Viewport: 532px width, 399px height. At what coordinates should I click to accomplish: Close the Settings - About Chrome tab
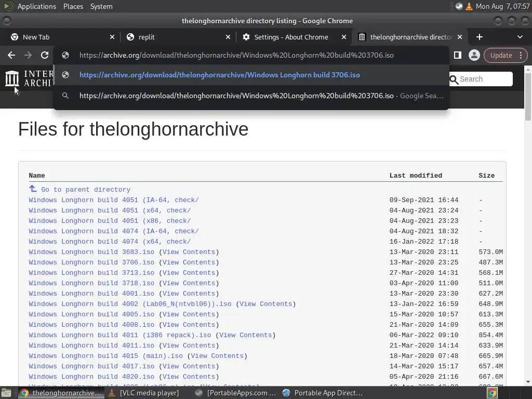coord(344,37)
